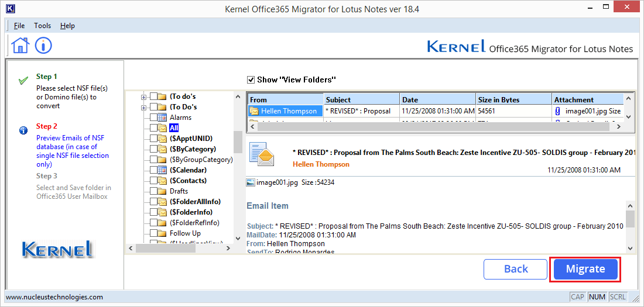Check the All folder checkbox

[x=153, y=128]
